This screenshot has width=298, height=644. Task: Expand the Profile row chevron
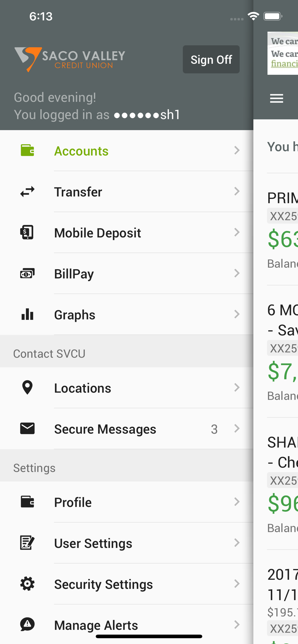coord(237,502)
